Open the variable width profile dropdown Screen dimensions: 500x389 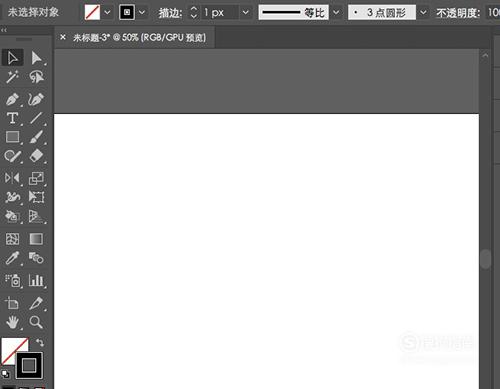(x=336, y=13)
